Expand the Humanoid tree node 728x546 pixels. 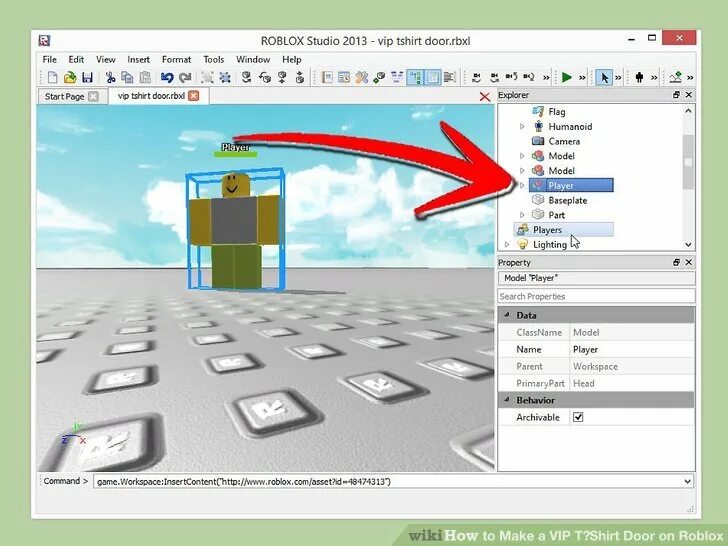pos(522,126)
